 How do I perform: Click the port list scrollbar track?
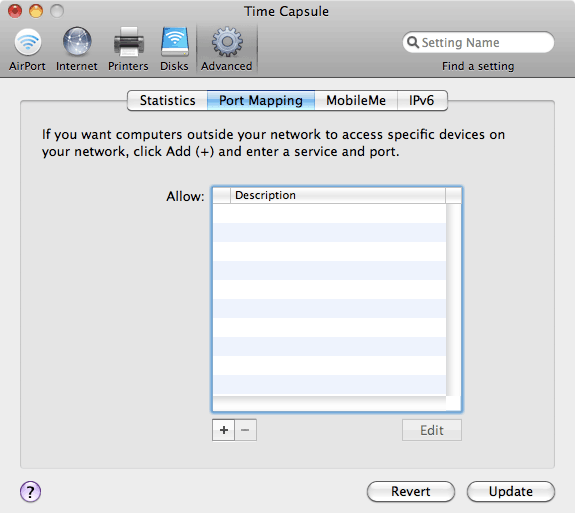click(454, 299)
